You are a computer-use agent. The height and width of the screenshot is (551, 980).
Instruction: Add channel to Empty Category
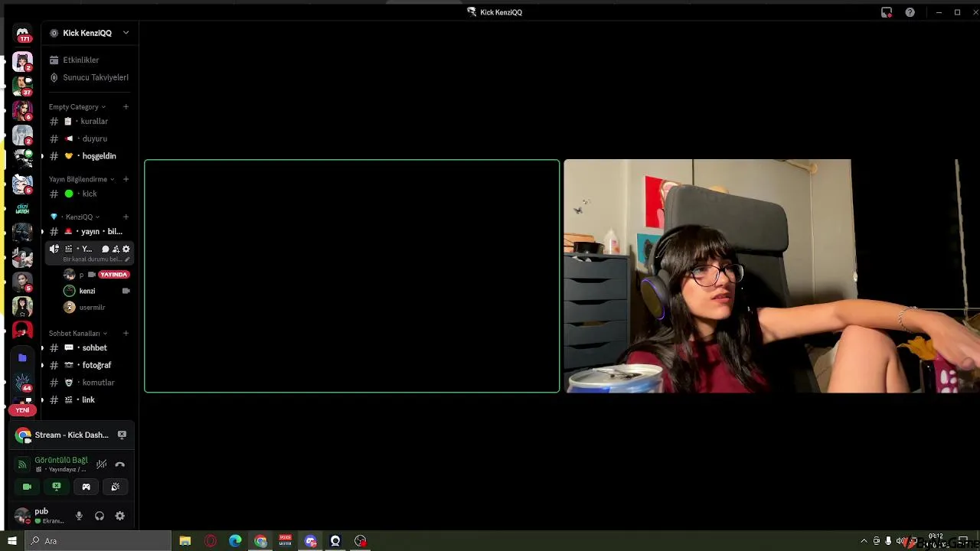[126, 107]
